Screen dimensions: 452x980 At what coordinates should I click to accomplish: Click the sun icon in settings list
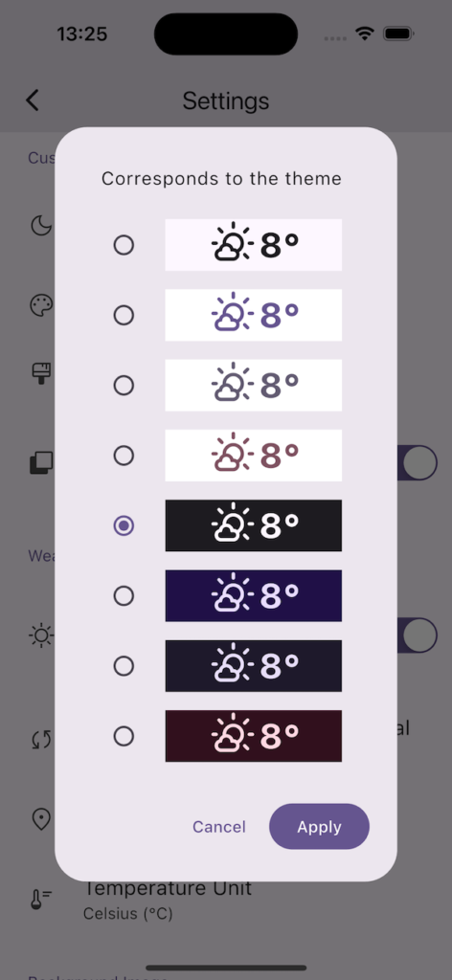[x=41, y=635]
